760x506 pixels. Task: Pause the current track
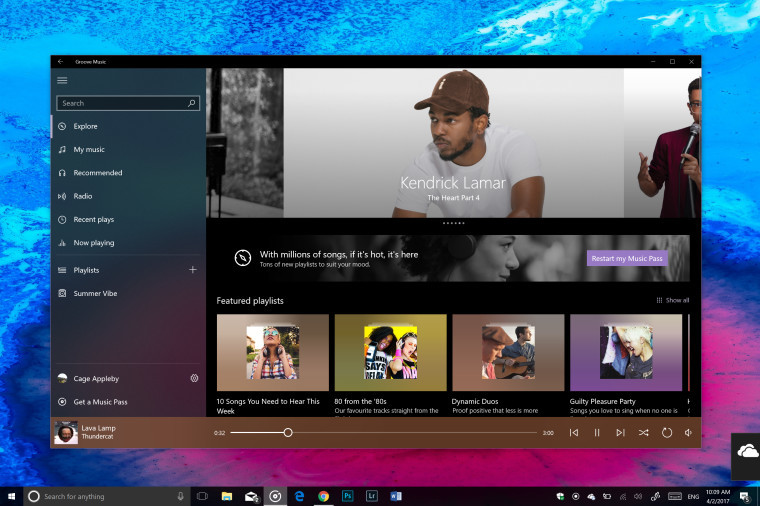[x=597, y=433]
